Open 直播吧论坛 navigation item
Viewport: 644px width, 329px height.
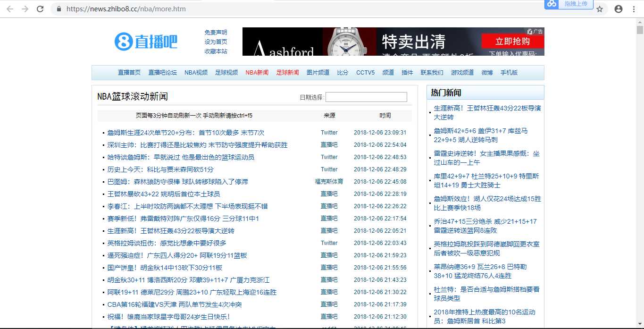click(163, 73)
